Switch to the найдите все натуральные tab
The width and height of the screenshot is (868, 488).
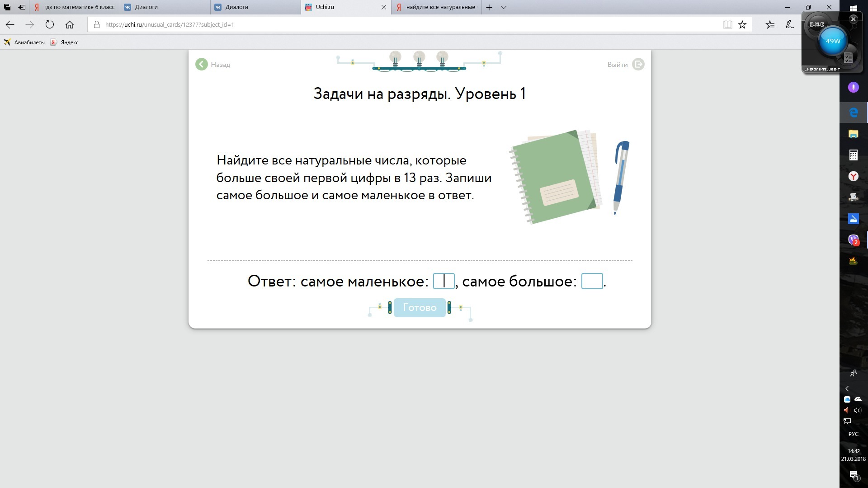point(436,7)
